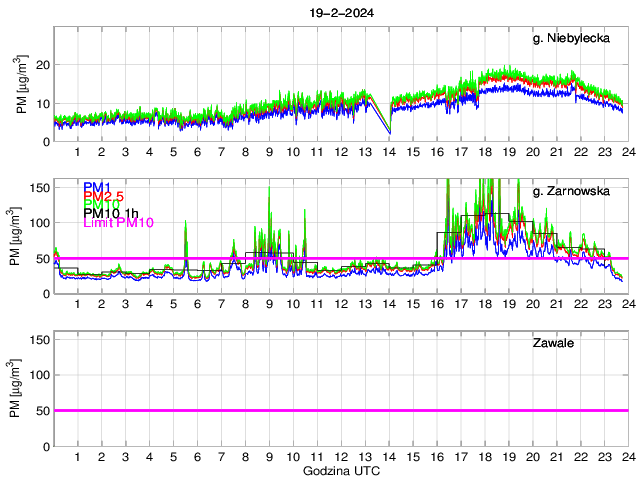Click the 150 tick on Zarnowska y-axis
640x480 pixels.
click(37, 186)
